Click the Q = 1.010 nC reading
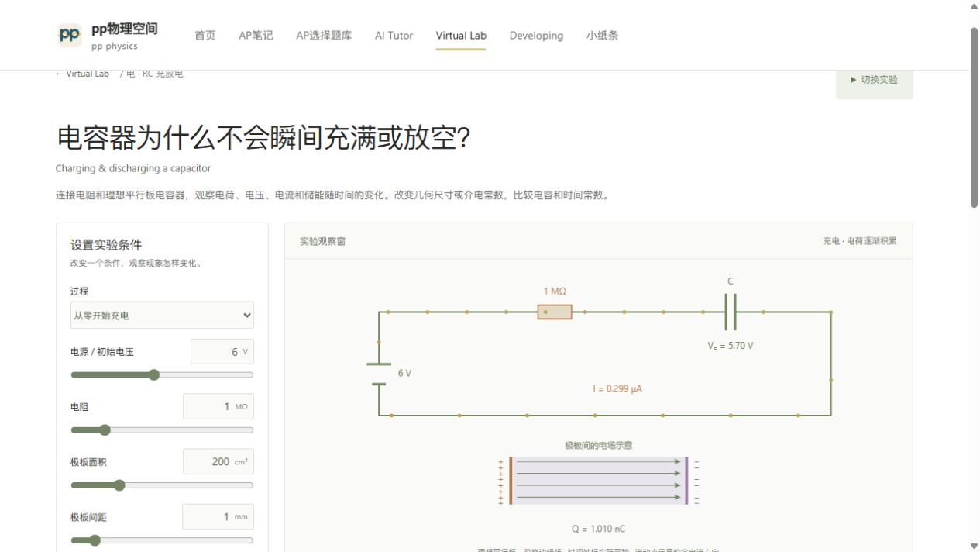Viewport: 980px width, 552px height. point(598,529)
